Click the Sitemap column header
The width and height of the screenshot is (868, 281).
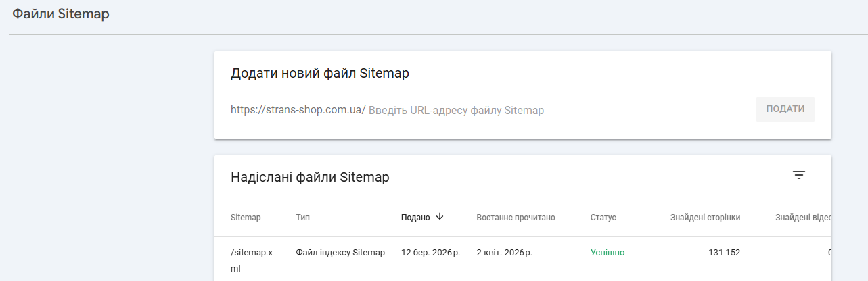246,218
